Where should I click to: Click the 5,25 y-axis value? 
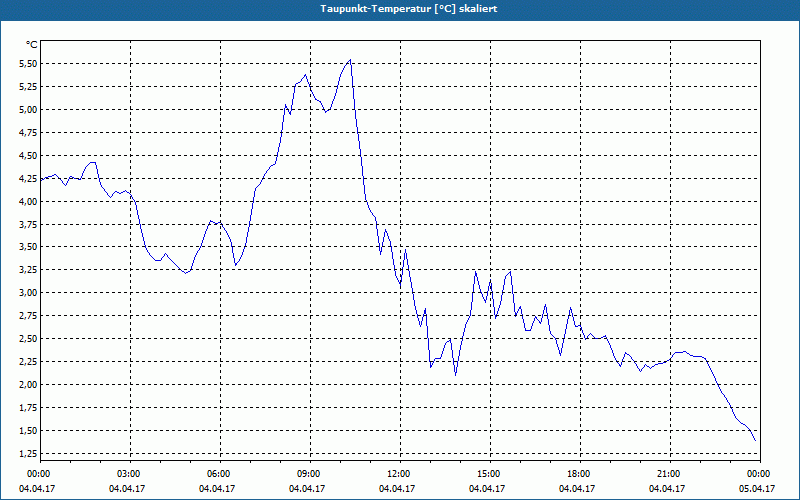click(28, 87)
